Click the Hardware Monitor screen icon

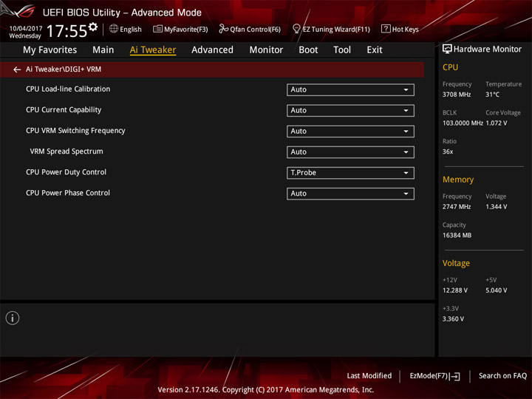447,50
